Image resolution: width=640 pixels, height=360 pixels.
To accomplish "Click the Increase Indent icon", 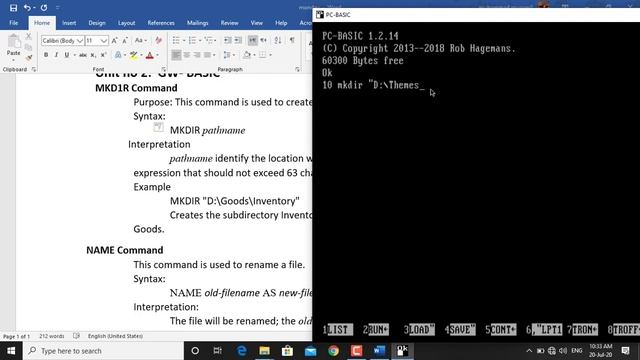I will (238, 40).
